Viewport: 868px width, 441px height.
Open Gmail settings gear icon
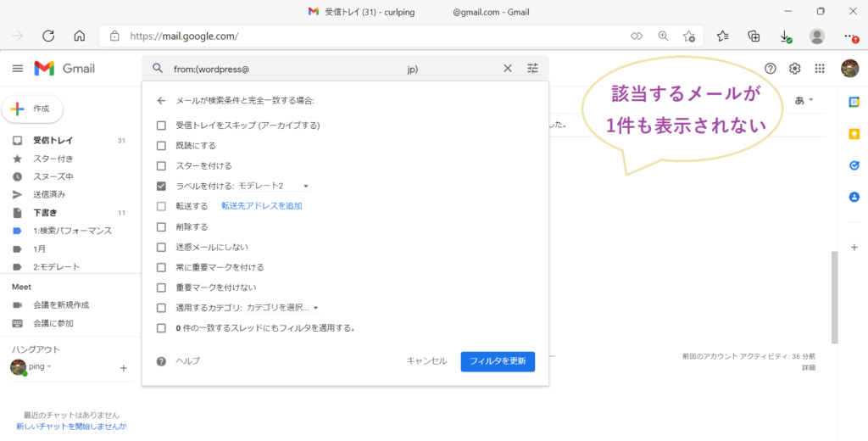795,68
